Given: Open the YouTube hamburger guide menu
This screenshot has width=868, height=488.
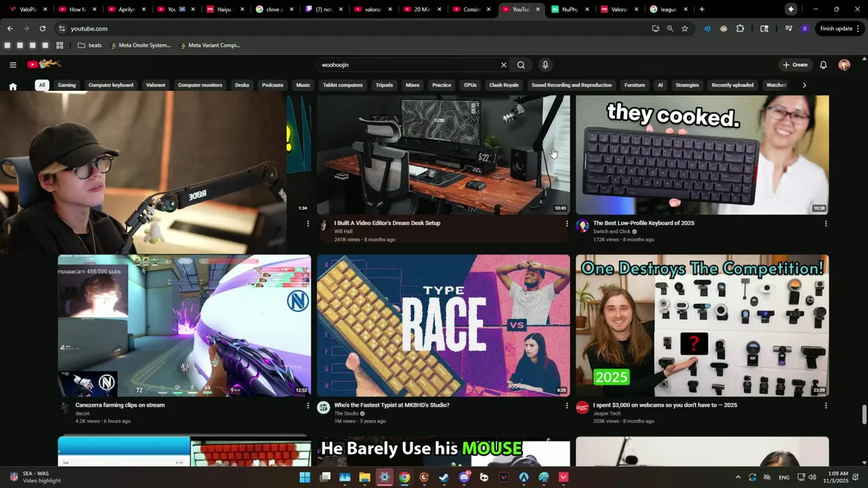Looking at the screenshot, I should (x=13, y=65).
